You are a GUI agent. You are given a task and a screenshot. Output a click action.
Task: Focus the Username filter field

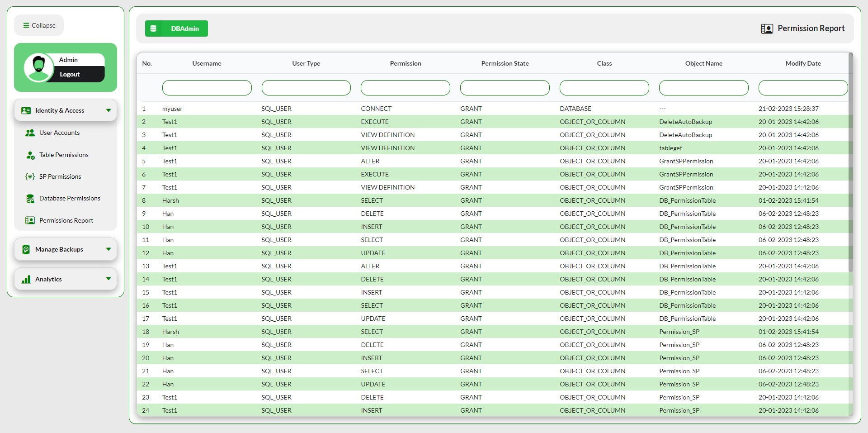[207, 88]
